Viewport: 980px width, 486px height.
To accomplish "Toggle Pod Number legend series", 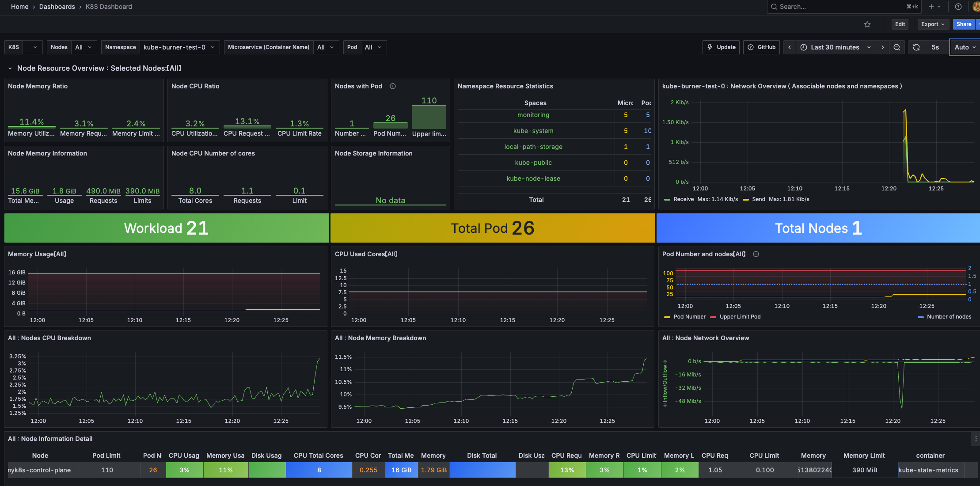I will (689, 317).
